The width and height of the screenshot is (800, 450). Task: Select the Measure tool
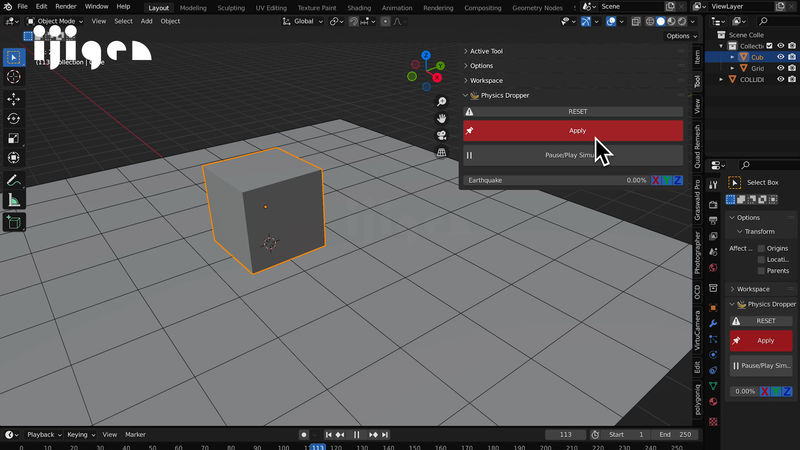[x=14, y=200]
